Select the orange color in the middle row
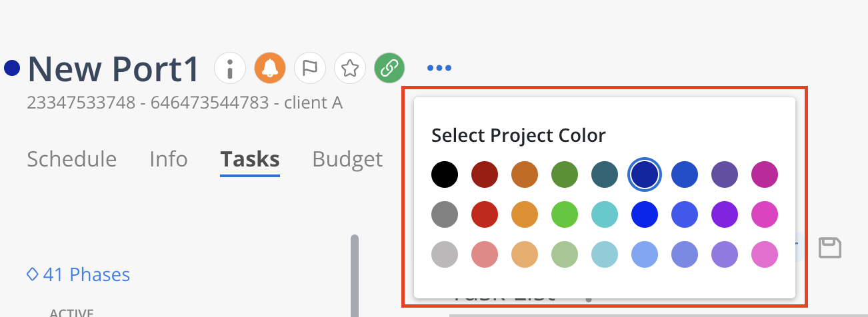This screenshot has height=317, width=868. pyautogui.click(x=525, y=215)
